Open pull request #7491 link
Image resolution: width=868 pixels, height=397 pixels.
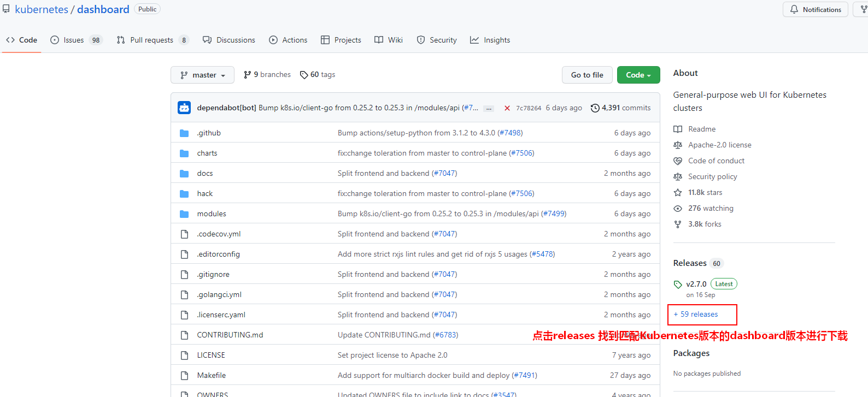(525, 376)
